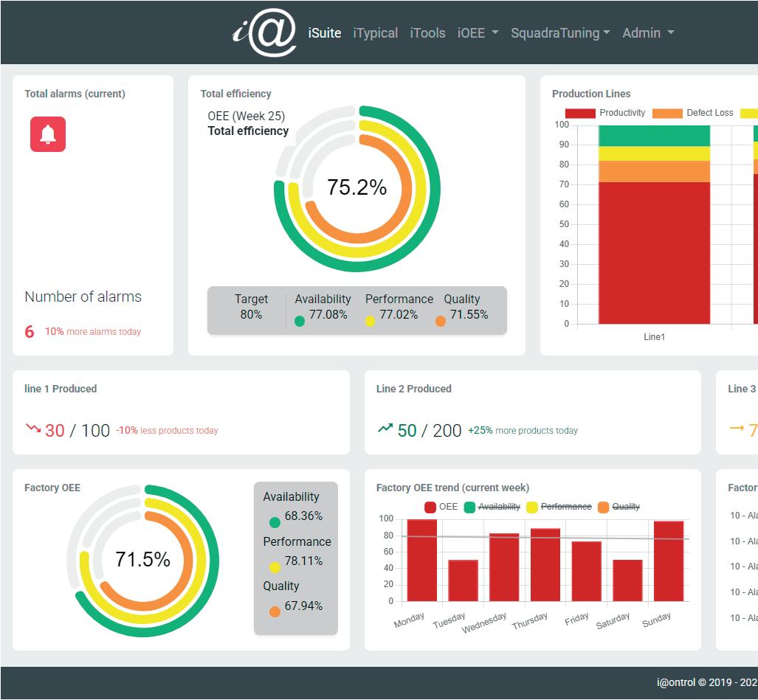This screenshot has height=700, width=758.
Task: Toggle the Quality series in OEE trend legend
Action: pyautogui.click(x=619, y=507)
